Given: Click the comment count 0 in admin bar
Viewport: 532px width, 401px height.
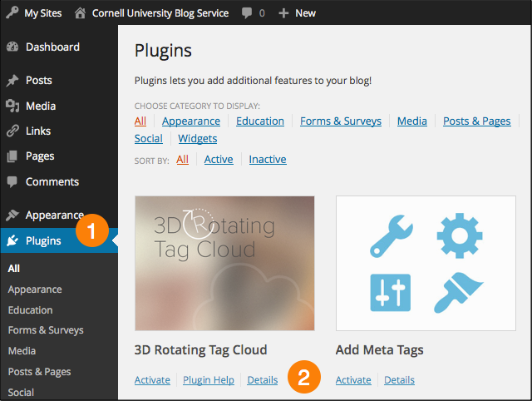Looking at the screenshot, I should 262,13.
